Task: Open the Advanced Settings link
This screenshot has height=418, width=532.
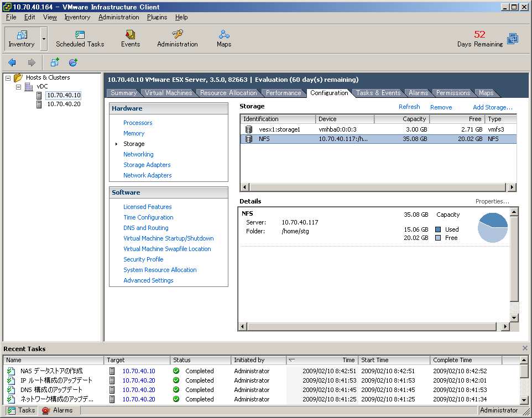Action: pyautogui.click(x=148, y=280)
